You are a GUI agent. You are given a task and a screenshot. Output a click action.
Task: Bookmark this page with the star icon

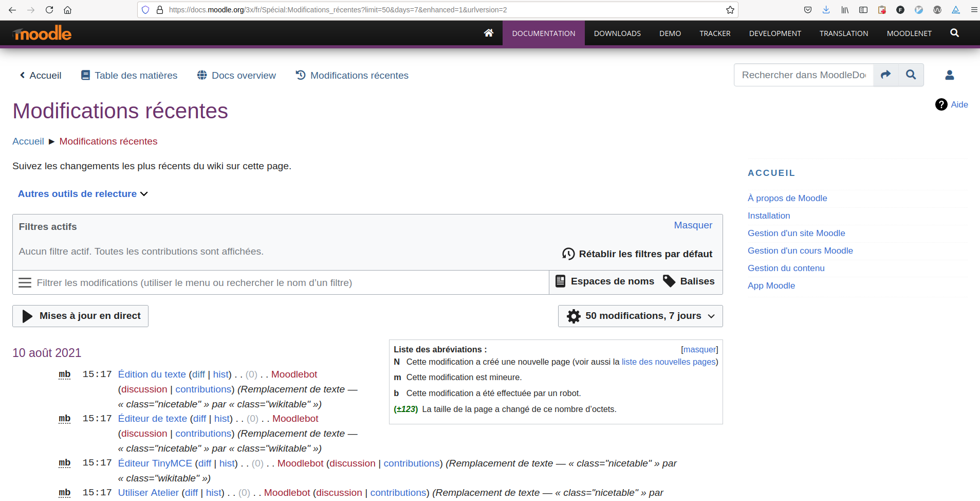tap(730, 10)
